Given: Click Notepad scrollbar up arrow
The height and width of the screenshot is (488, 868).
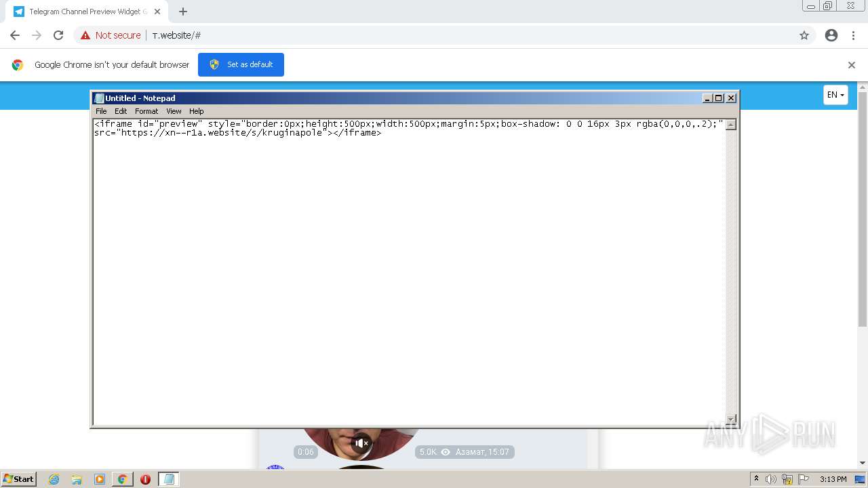Looking at the screenshot, I should coord(731,125).
